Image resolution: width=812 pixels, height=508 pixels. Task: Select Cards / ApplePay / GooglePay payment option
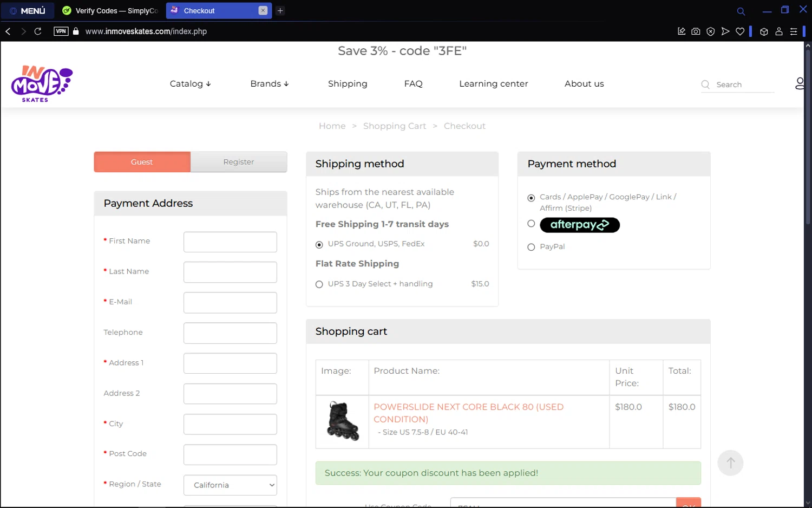click(531, 198)
